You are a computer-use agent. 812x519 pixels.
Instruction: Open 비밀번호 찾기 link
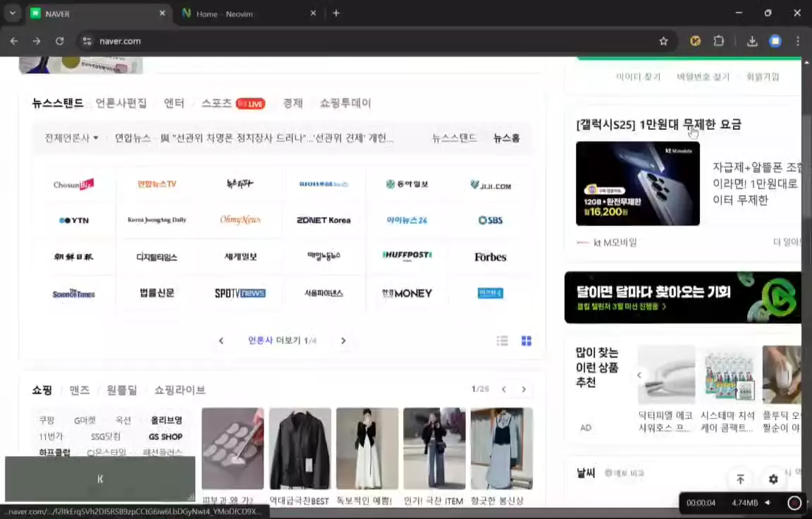pos(703,77)
